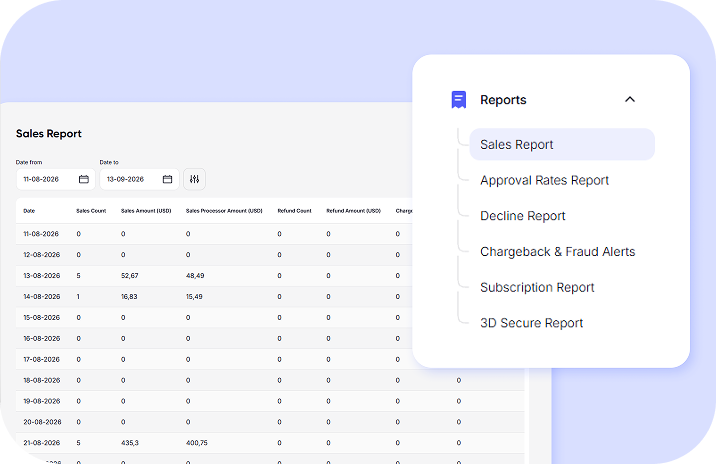Open the Date to calendar icon
The width and height of the screenshot is (716, 464).
[168, 179]
